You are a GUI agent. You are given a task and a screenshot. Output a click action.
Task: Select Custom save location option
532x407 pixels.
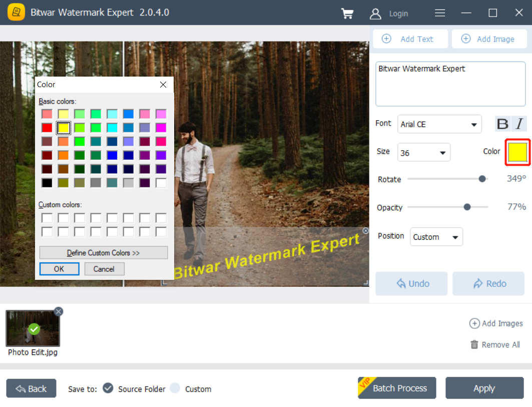pos(175,388)
